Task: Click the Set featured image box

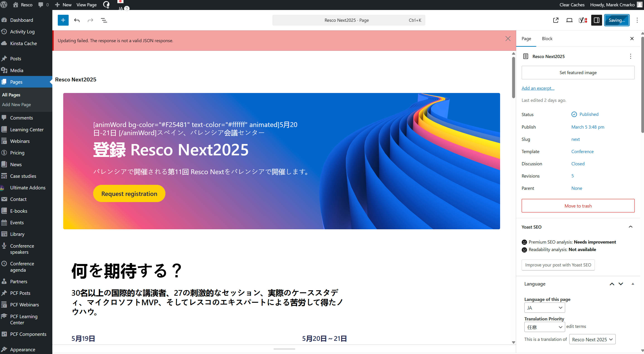Action: (x=578, y=73)
